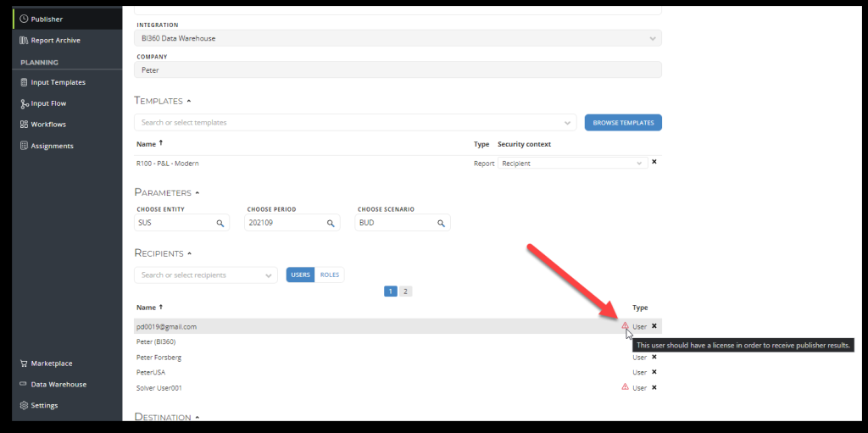Click the search icon in Choose Entity field
The width and height of the screenshot is (868, 433).
coord(220,223)
